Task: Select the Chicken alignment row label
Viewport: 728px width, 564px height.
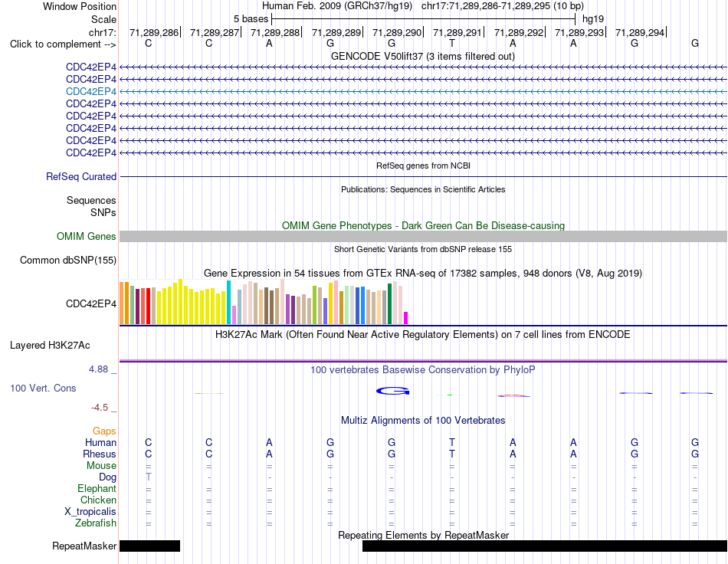Action: click(x=98, y=500)
